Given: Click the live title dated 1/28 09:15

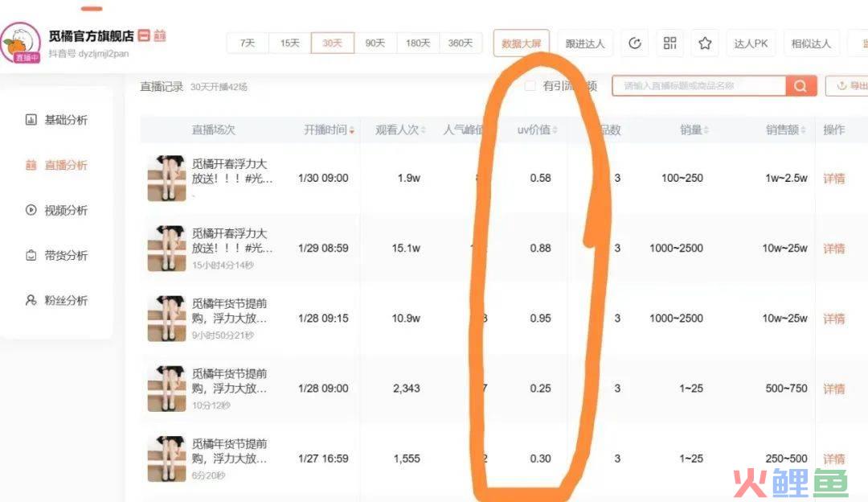Looking at the screenshot, I should (230, 311).
